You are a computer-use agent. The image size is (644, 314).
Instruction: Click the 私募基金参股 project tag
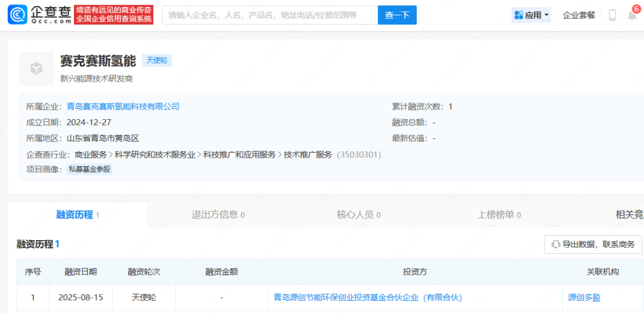pyautogui.click(x=89, y=169)
